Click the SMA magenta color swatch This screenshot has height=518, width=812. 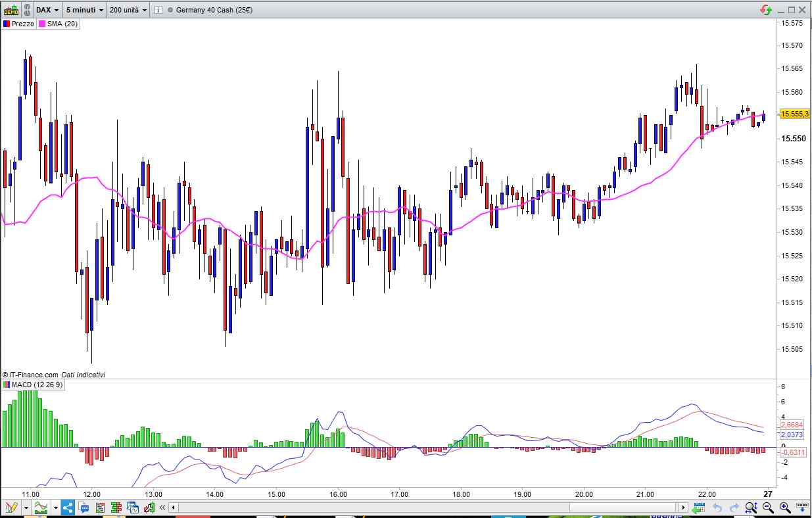(x=42, y=24)
